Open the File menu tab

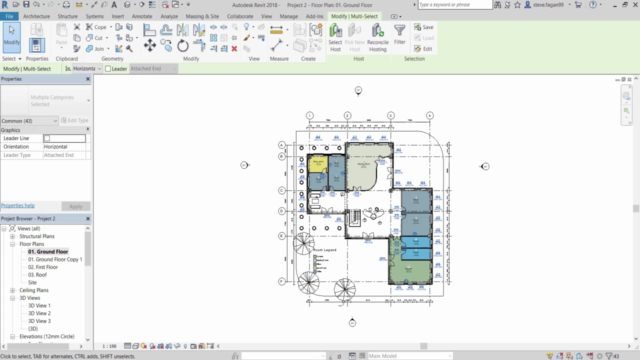(x=9, y=16)
